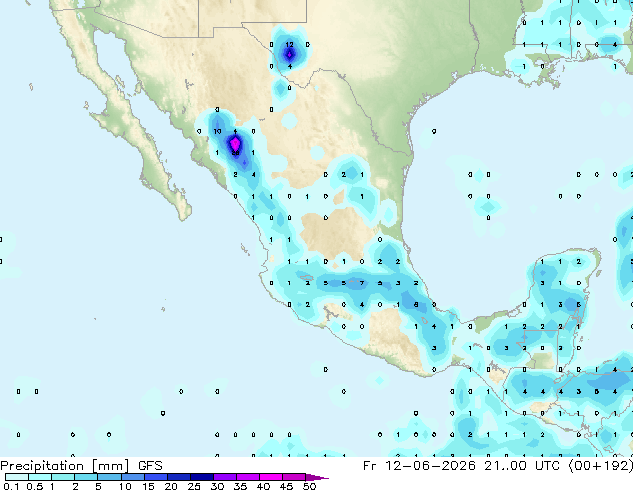The image size is (634, 490).
Task: Click the legend label '50'
Action: 309,486
